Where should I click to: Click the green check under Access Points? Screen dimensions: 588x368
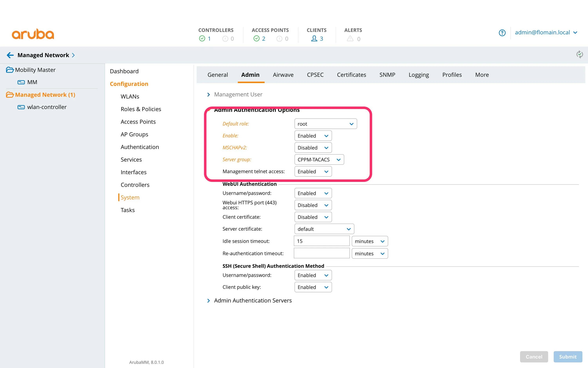click(256, 38)
